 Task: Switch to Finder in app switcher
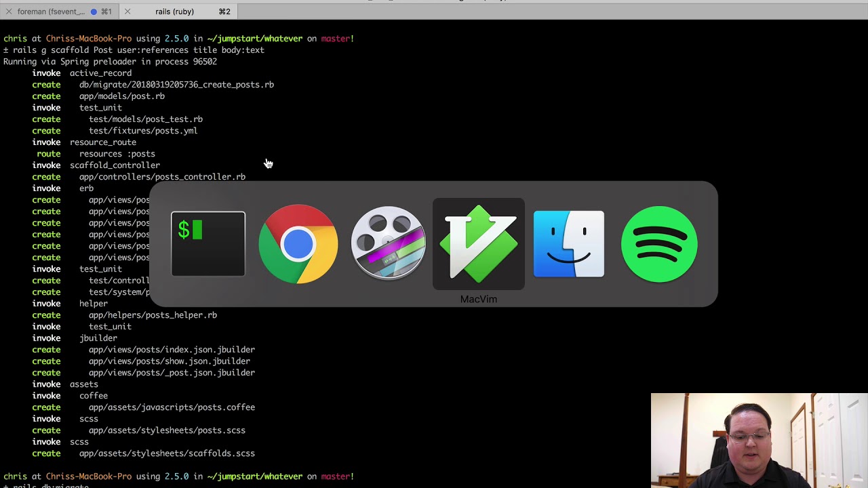569,244
